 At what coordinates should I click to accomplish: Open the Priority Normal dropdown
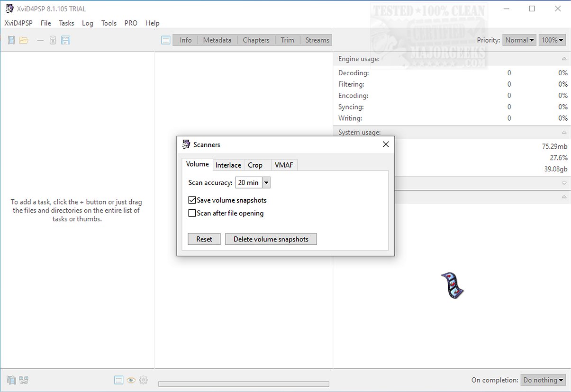519,40
